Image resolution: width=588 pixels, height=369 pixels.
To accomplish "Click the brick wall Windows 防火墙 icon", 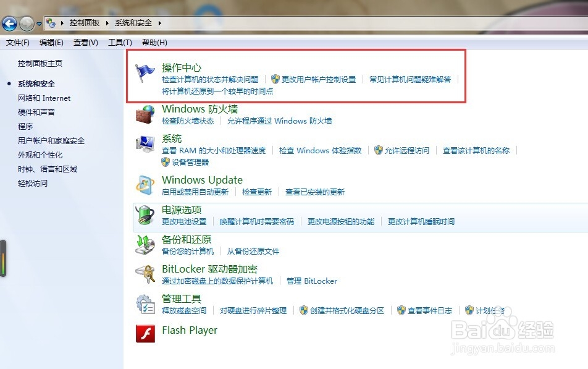I will [x=145, y=114].
